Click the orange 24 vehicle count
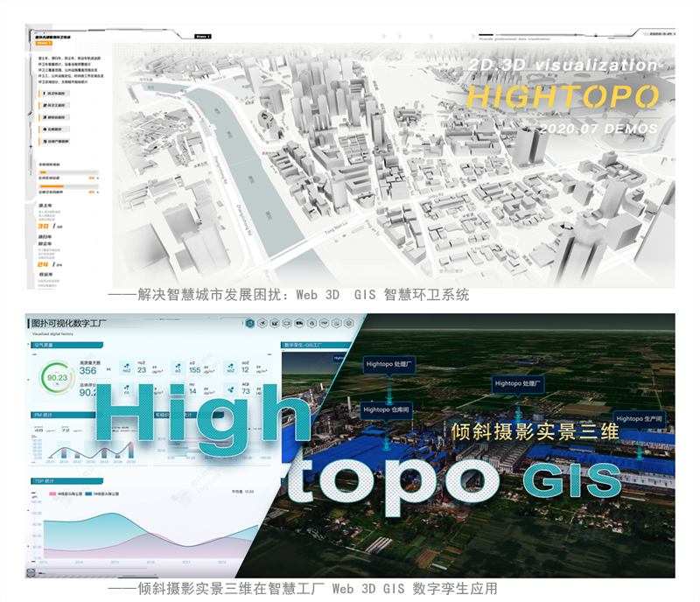The width and height of the screenshot is (700, 602). click(43, 265)
